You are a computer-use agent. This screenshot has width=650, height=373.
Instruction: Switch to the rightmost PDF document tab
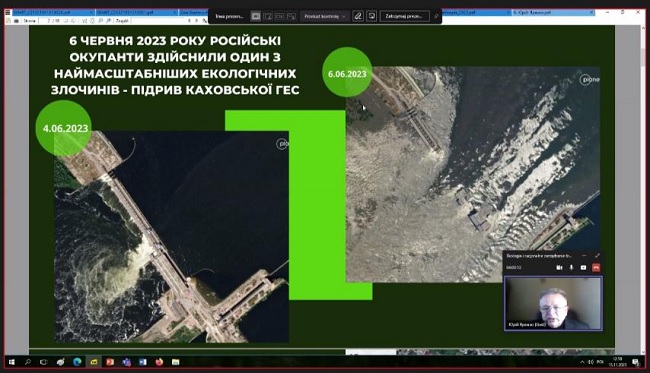click(x=553, y=12)
